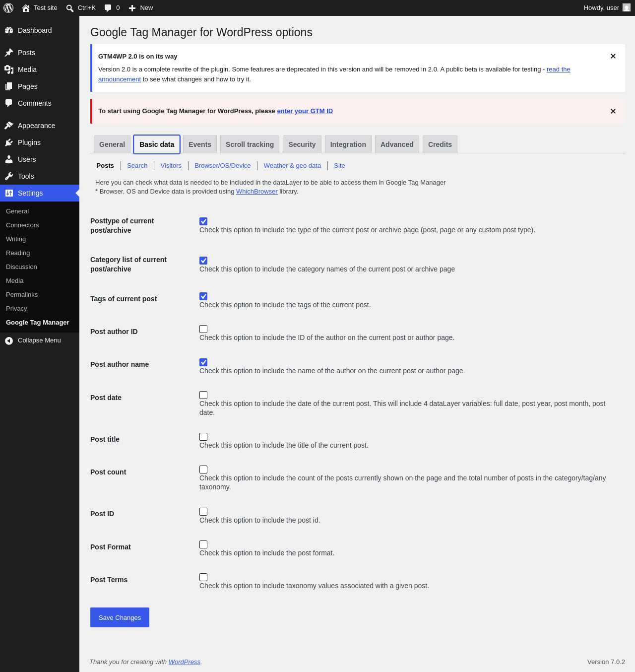The image size is (635, 672).
Task: Dismiss the GTM4WP 2.0 notice
Action: point(613,56)
